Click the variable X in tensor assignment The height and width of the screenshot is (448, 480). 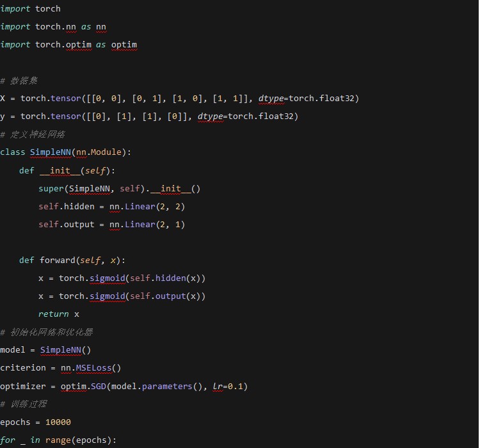pos(3,99)
